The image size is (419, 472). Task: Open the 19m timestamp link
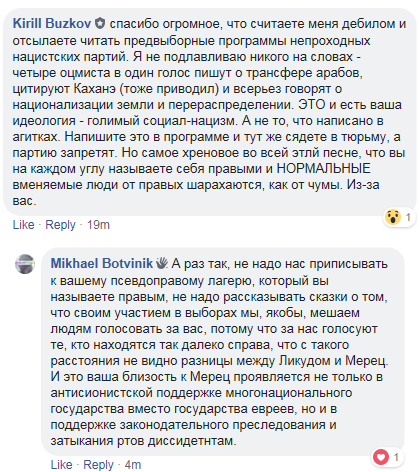click(x=98, y=225)
